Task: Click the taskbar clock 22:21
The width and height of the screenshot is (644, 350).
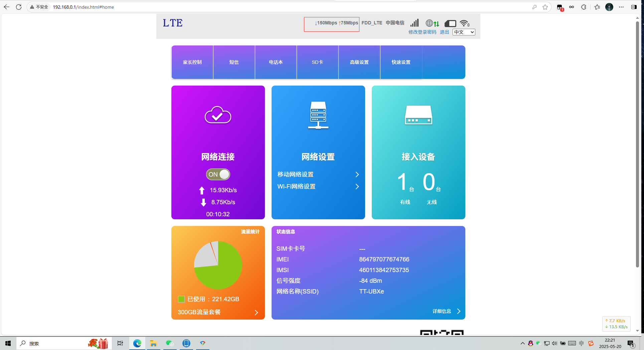Action: [610, 340]
